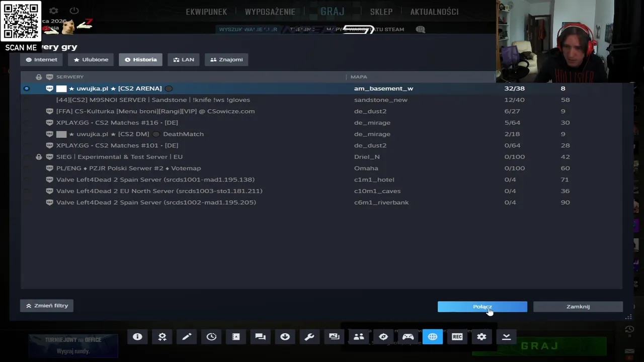644x362 pixels.
Task: Select Valve Left4Dead 2 EU North Server row
Action: [x=321, y=191]
